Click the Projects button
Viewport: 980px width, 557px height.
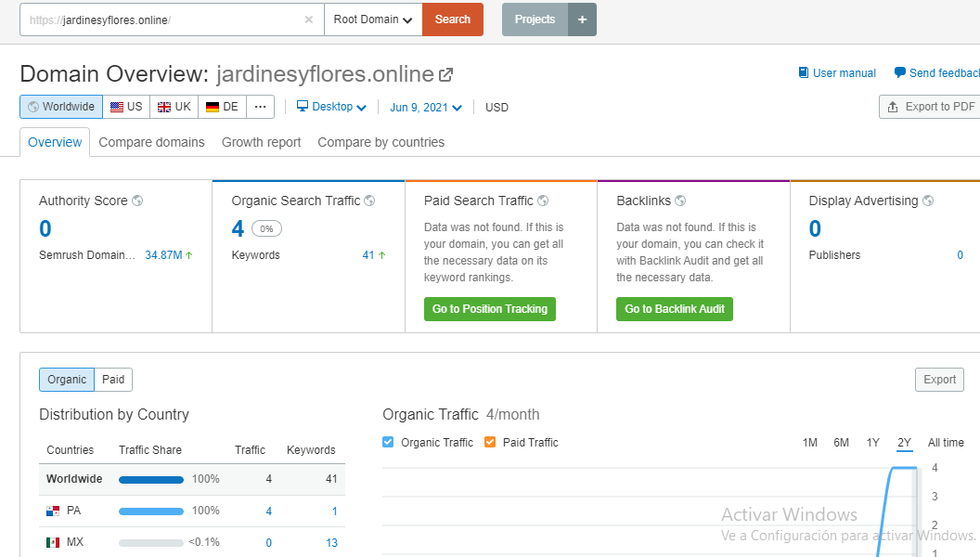tap(535, 19)
